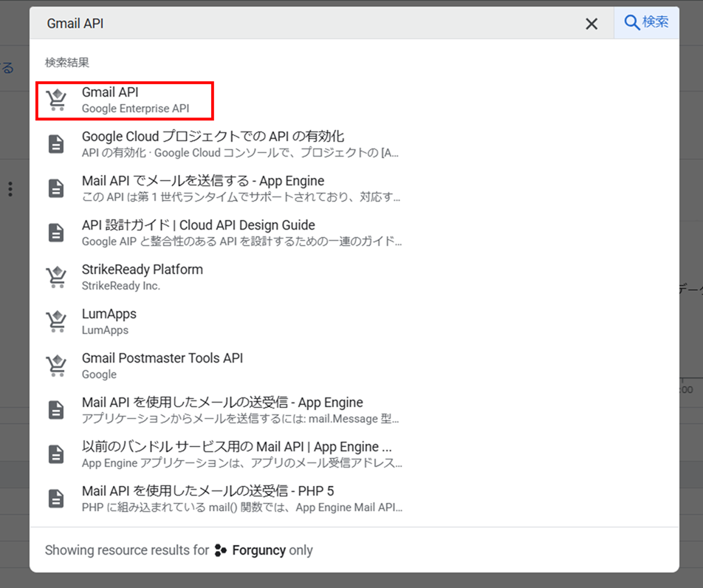This screenshot has height=588, width=703.
Task: Open Mail API を使用したメールの送受信 - PHP 5 result
Action: point(354,499)
